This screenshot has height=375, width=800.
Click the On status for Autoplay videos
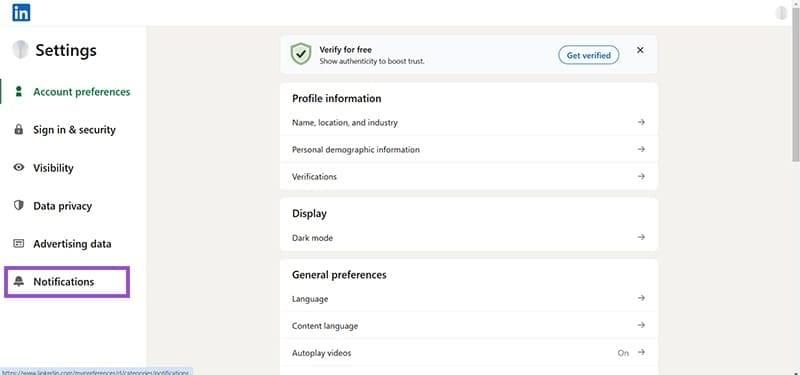click(623, 353)
